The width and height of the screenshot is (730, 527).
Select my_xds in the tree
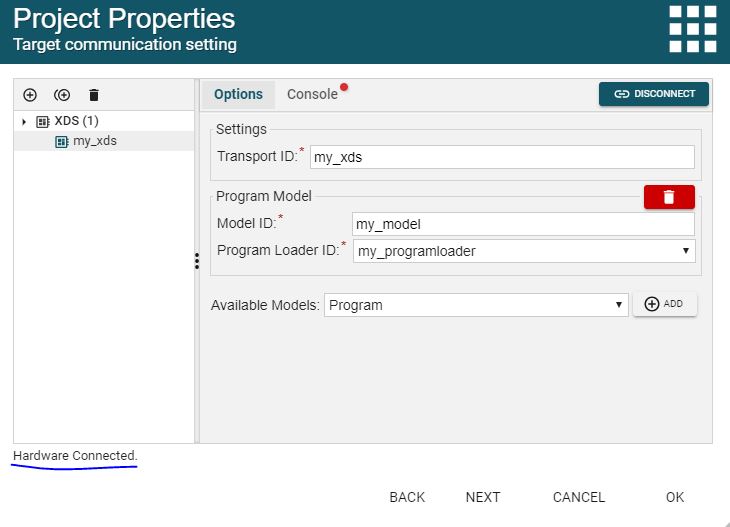tap(95, 141)
